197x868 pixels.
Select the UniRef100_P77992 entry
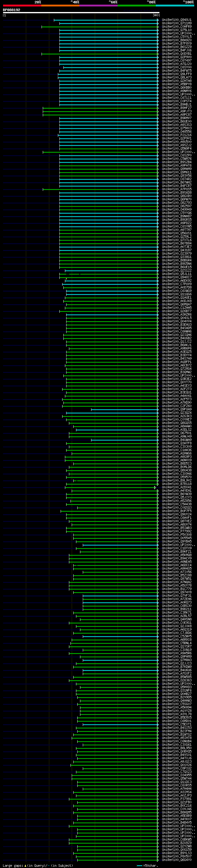[x=176, y=531]
